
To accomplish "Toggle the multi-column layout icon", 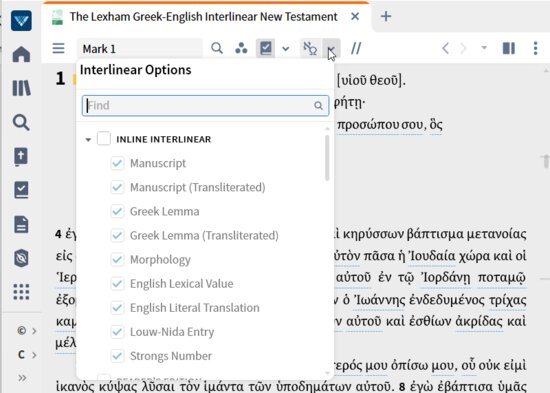I will pyautogui.click(x=509, y=48).
